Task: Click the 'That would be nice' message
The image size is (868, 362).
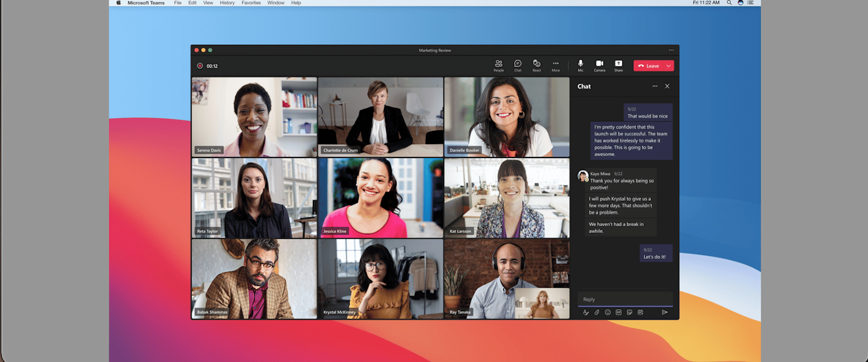Action: pos(648,113)
